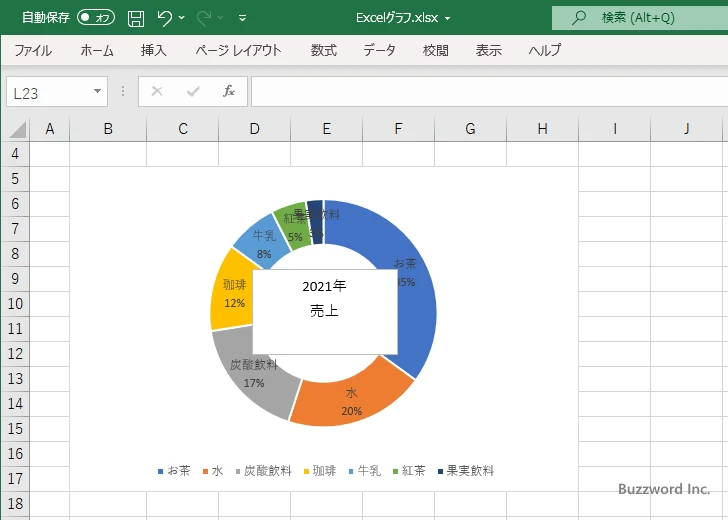Open the Undo history dropdown arrow
This screenshot has height=520, width=728.
click(x=182, y=18)
